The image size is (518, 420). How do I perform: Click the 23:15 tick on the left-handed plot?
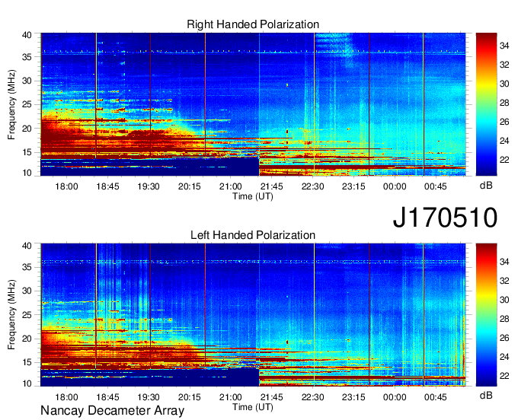pyautogui.click(x=353, y=397)
